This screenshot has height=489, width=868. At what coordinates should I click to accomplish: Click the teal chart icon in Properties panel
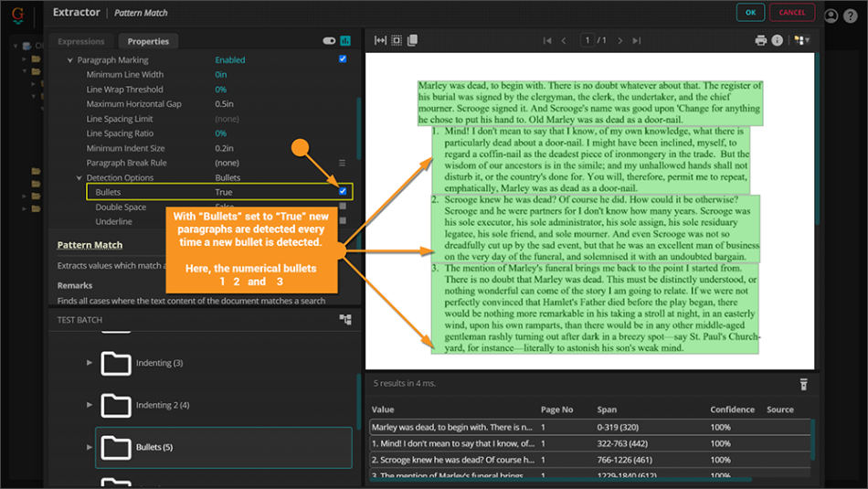point(345,41)
